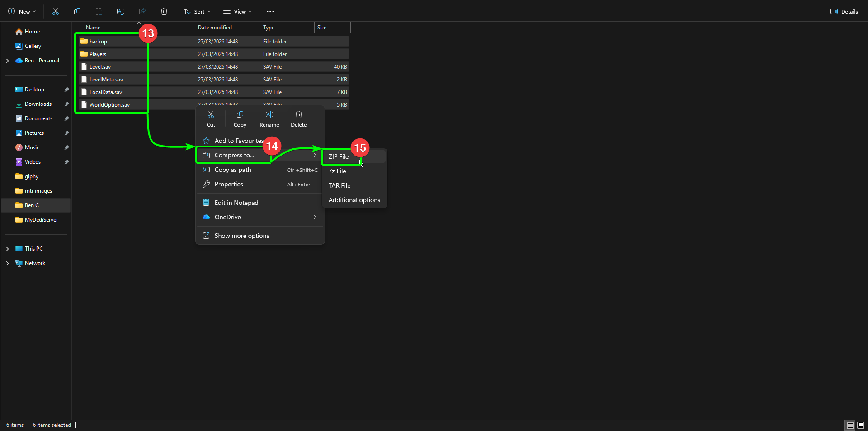The width and height of the screenshot is (868, 431).
Task: Select ZIP File from submenu
Action: 339,156
